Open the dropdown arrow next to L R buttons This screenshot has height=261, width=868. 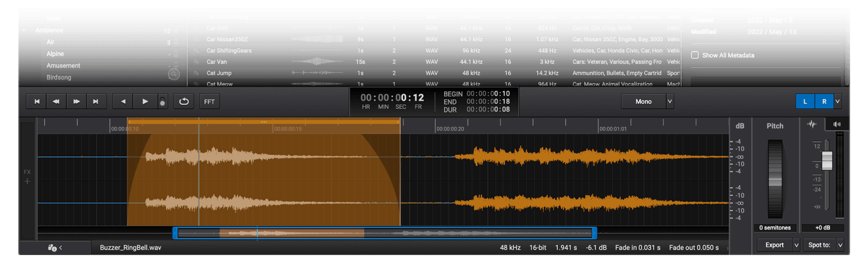(x=838, y=101)
